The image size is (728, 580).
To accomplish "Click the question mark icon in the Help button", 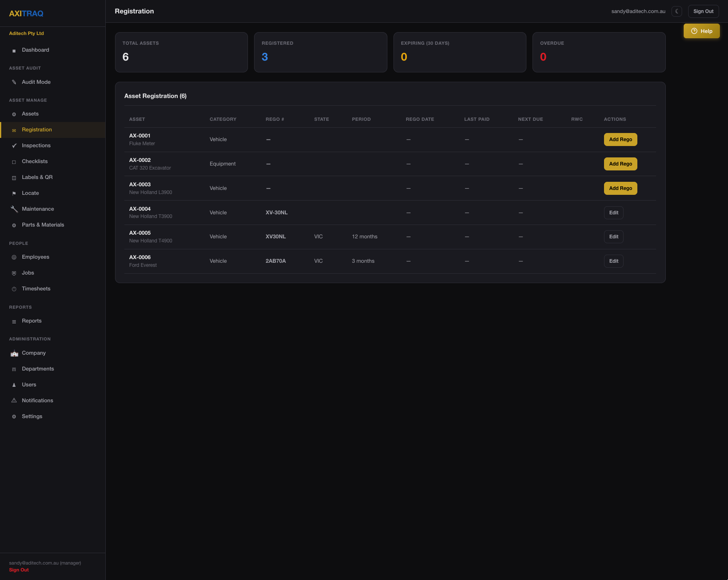I will pyautogui.click(x=694, y=31).
